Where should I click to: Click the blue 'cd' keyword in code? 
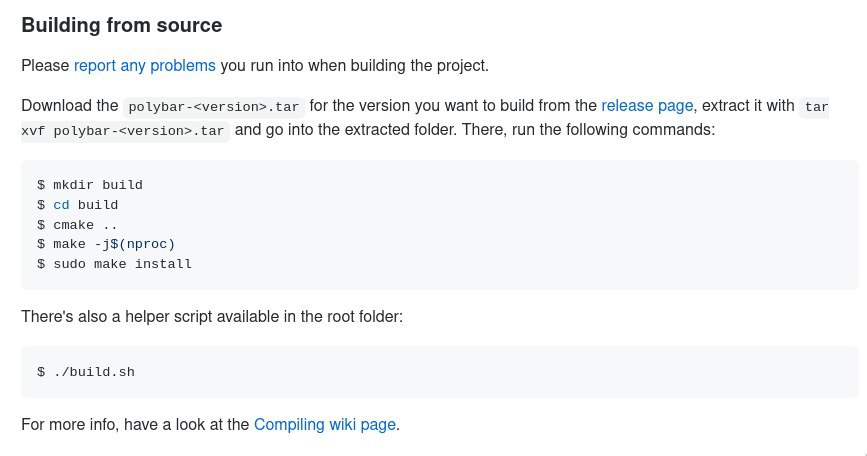click(61, 205)
